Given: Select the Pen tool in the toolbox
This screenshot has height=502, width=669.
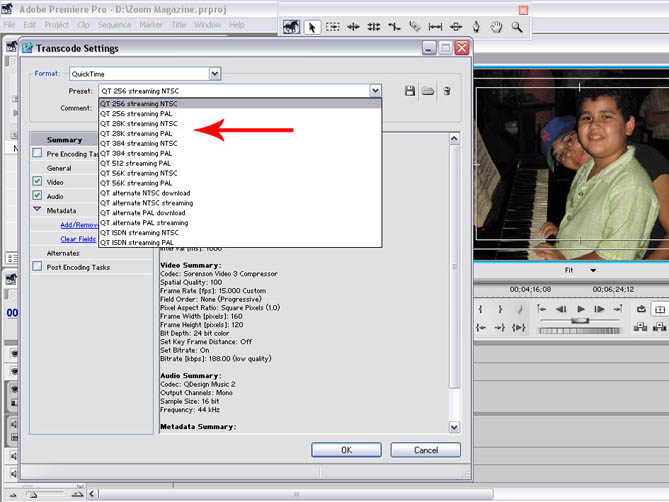Looking at the screenshot, I should (x=475, y=28).
